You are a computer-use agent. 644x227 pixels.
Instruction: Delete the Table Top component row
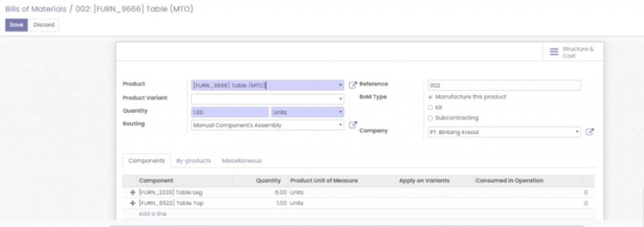tap(586, 202)
